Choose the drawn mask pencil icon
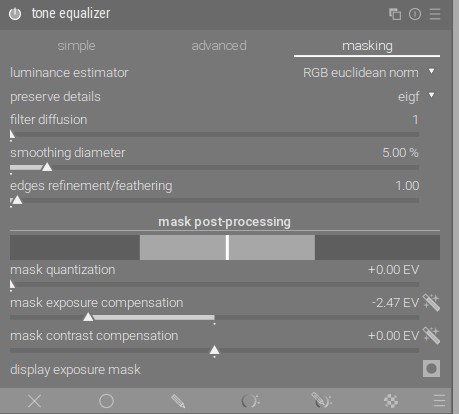The width and height of the screenshot is (459, 414). 178,401
